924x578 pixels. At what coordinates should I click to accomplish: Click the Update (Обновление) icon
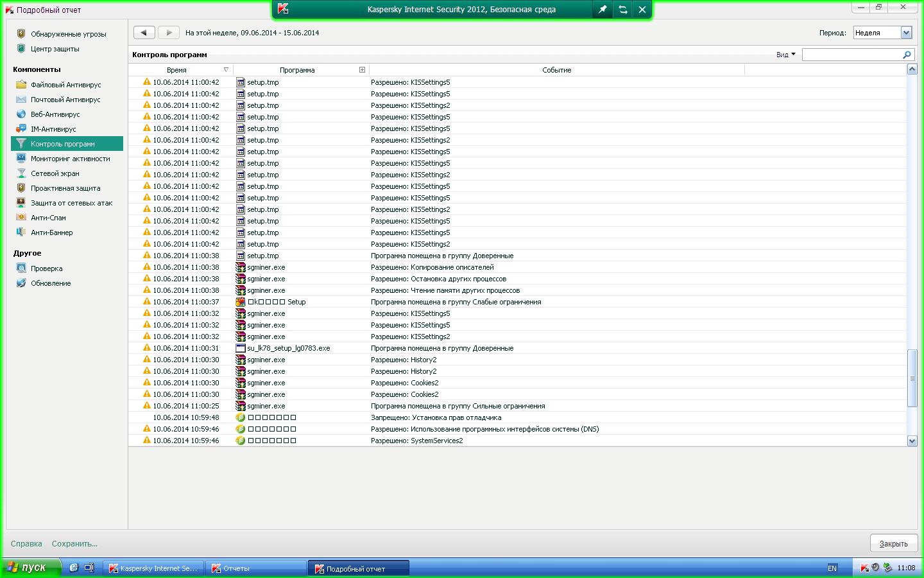pos(21,283)
